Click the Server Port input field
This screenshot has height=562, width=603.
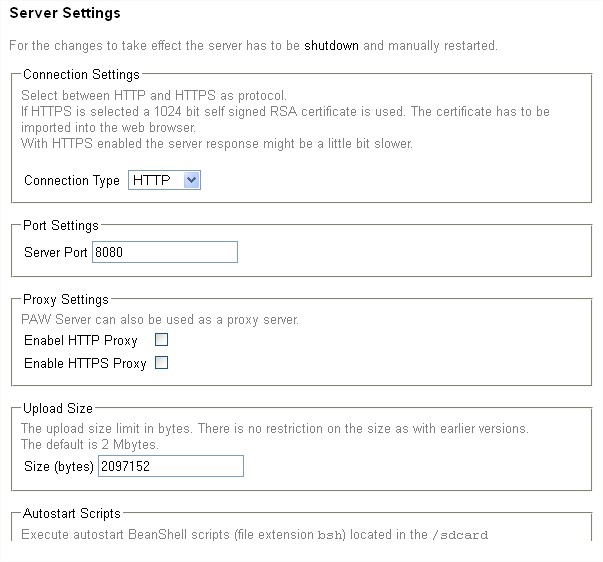click(x=164, y=252)
